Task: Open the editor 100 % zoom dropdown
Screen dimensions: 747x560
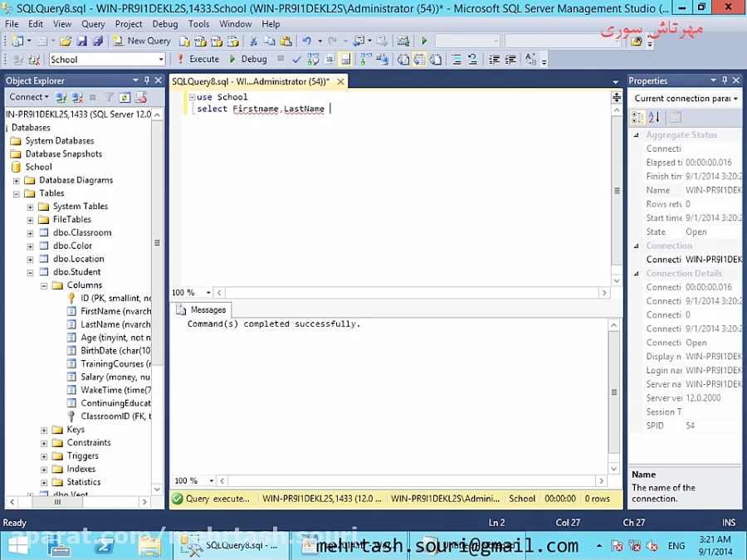Action: tap(208, 292)
